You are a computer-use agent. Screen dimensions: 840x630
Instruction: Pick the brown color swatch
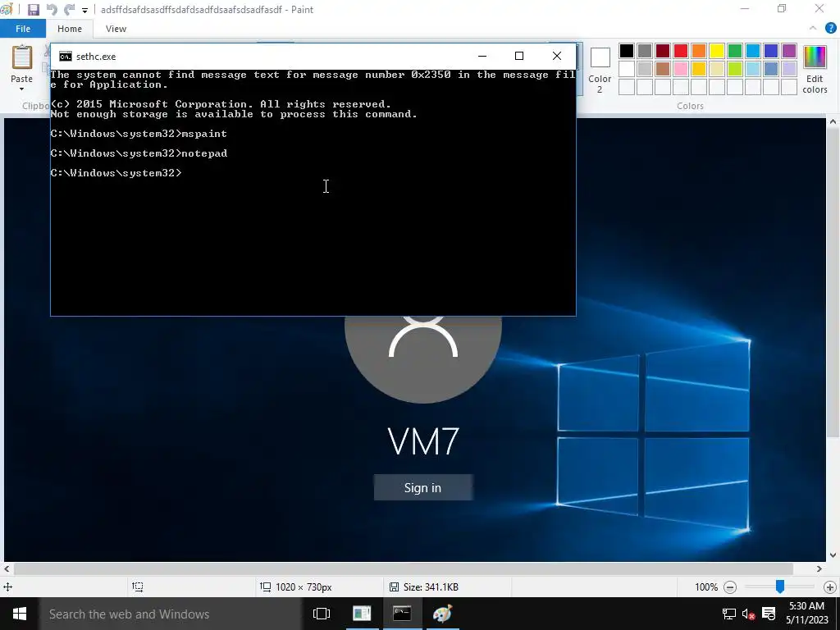click(663, 69)
